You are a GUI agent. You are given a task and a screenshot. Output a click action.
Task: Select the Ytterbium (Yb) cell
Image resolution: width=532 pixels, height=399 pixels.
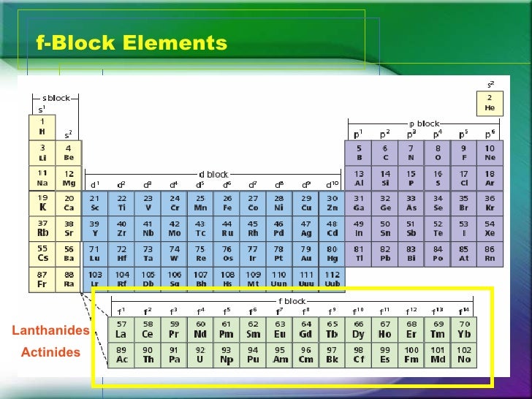click(x=464, y=330)
